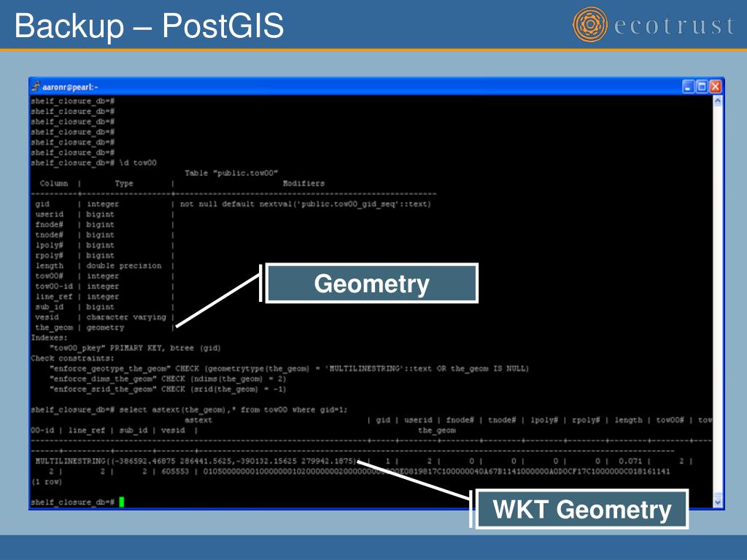Close the aaronr@pearl terminal window
This screenshot has height=560, width=747.
point(715,87)
